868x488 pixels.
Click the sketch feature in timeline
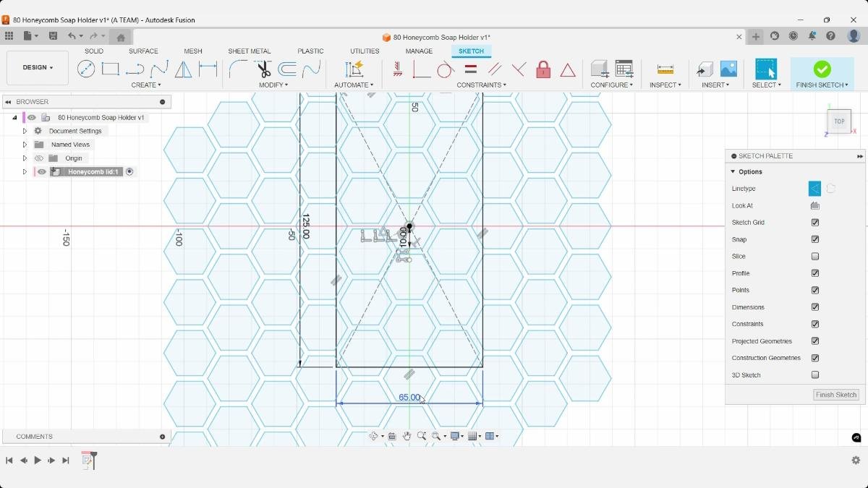pyautogui.click(x=88, y=460)
